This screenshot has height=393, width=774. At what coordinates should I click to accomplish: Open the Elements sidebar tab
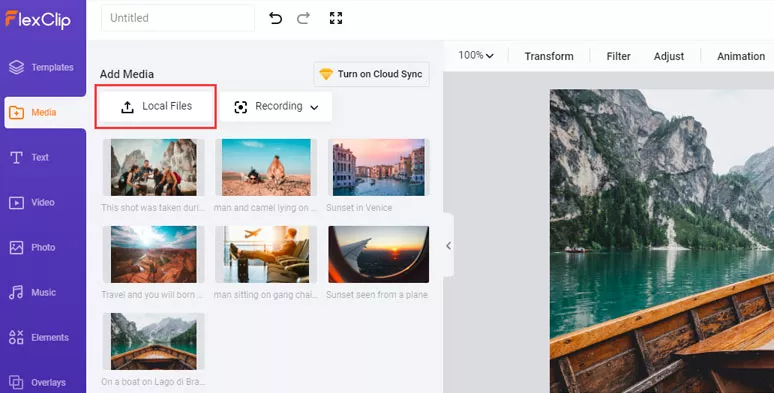[39, 337]
